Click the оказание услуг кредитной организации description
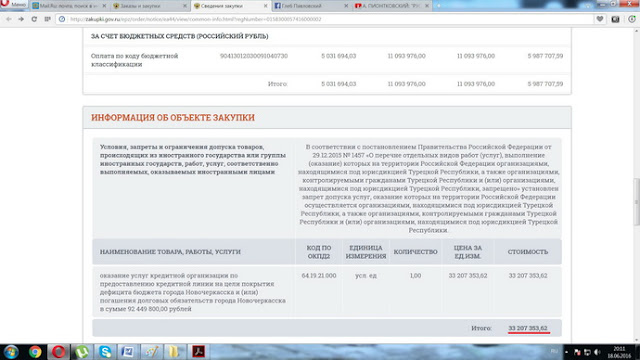This screenshot has height=360, width=640. tap(193, 292)
